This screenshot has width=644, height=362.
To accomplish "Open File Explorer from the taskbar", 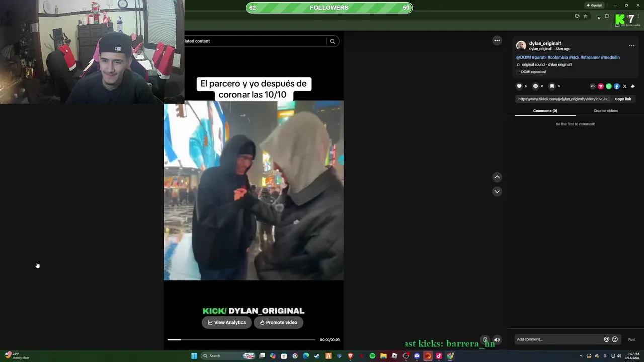I will coord(383,356).
